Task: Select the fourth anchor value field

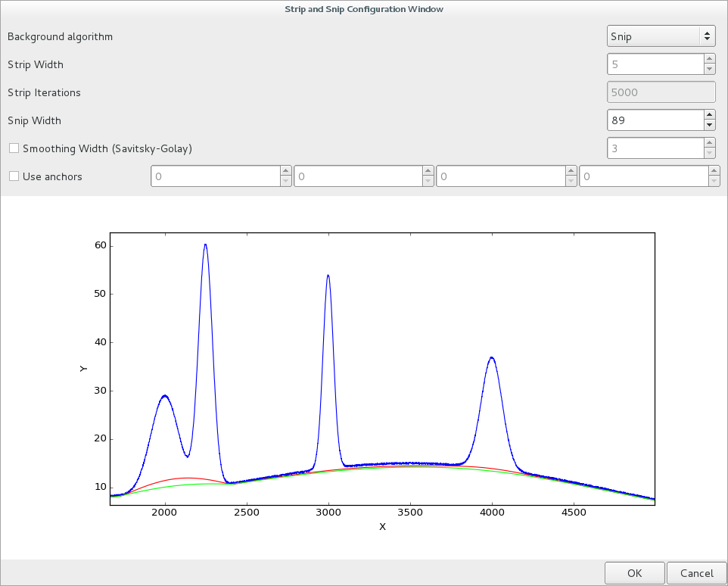Action: pyautogui.click(x=642, y=176)
